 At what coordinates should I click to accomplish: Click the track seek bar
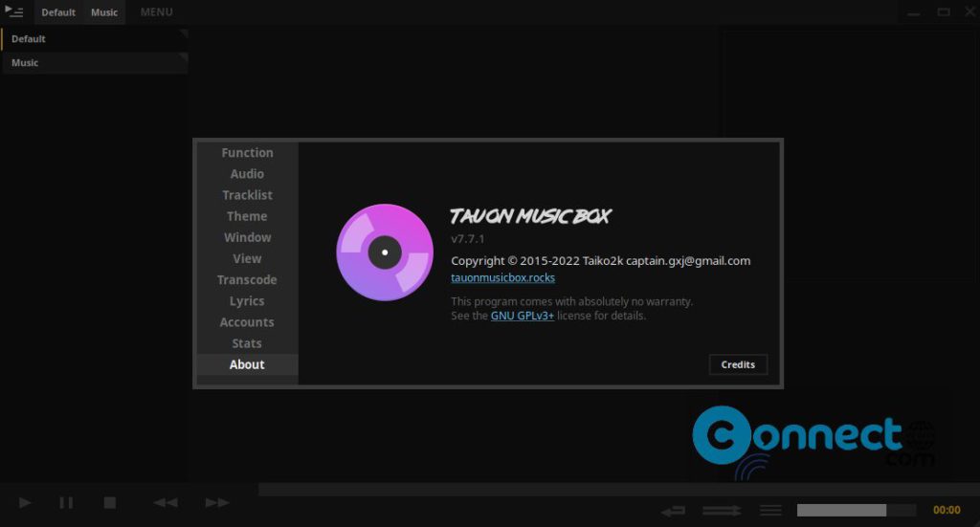click(x=619, y=489)
